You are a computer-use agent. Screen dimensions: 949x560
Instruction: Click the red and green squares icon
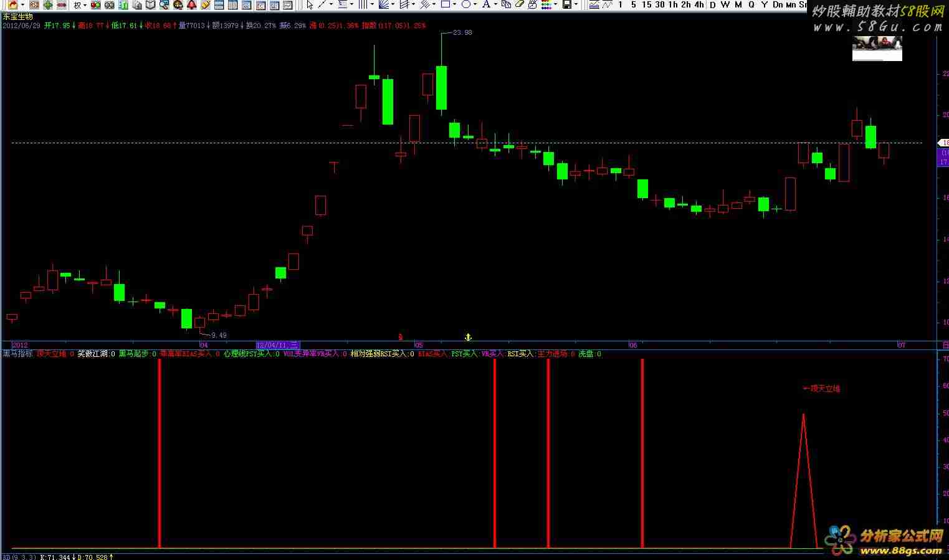click(96, 5)
